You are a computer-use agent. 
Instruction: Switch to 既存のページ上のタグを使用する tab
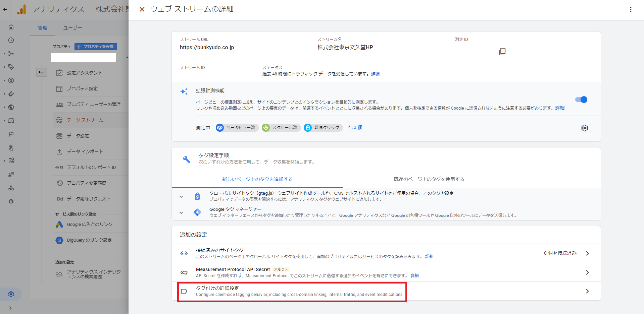(429, 179)
